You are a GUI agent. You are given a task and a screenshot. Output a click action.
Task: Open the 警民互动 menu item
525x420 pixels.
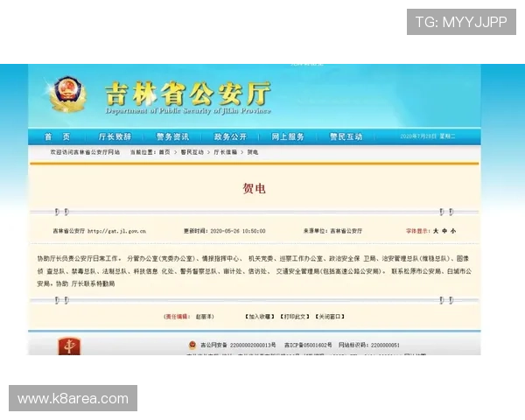[x=346, y=136]
